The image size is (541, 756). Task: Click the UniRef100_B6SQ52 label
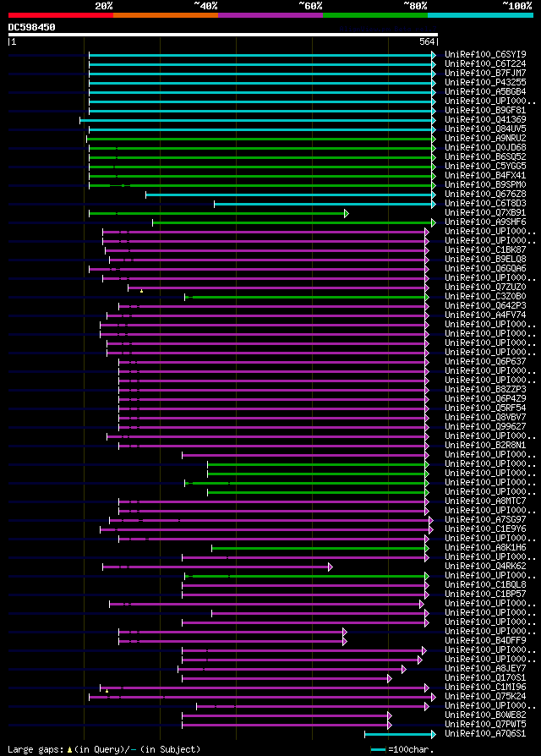point(485,156)
